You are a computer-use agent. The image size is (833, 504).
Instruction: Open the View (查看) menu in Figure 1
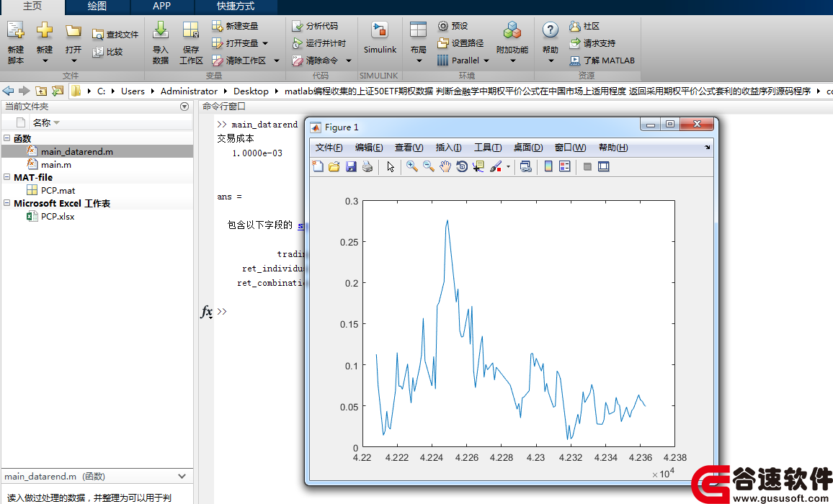[x=409, y=148]
